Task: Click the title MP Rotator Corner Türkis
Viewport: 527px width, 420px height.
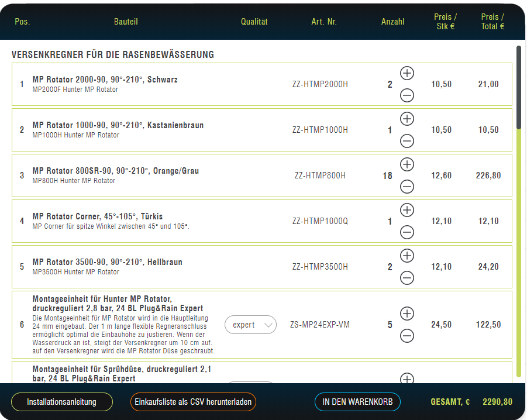Action: point(98,216)
